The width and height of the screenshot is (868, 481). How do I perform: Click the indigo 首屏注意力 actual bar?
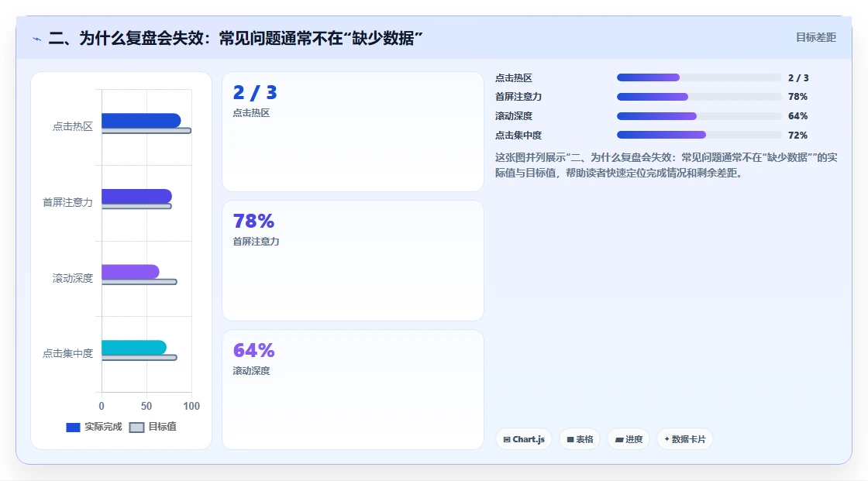click(136, 196)
